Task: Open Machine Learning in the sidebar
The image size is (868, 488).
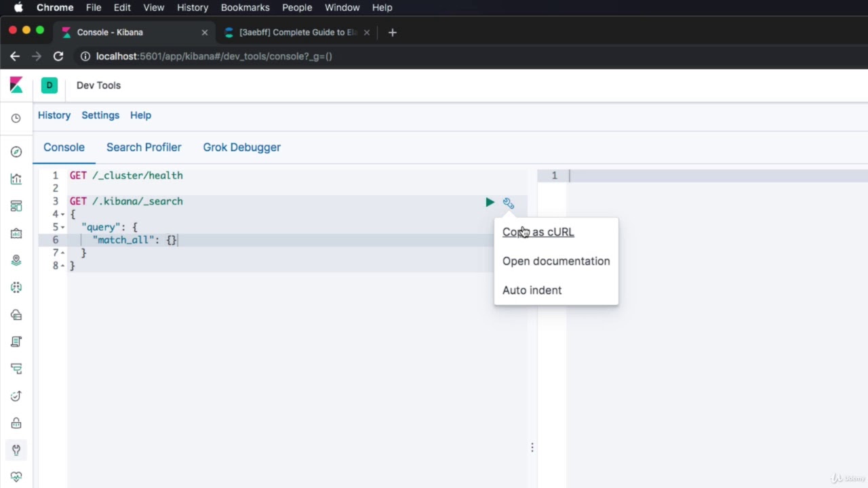Action: pyautogui.click(x=16, y=287)
